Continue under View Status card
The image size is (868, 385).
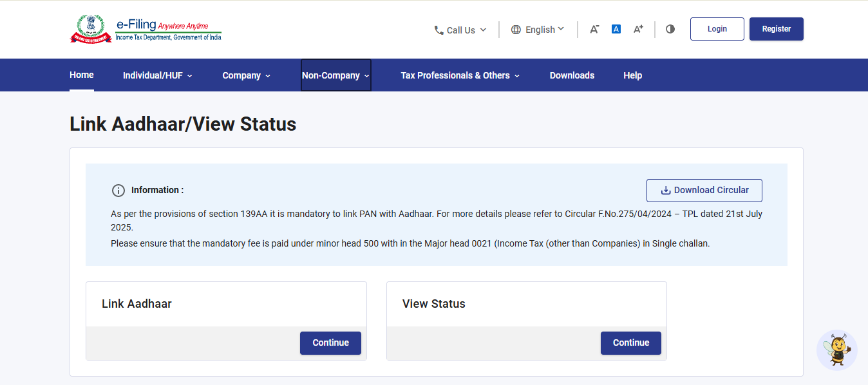pos(631,343)
